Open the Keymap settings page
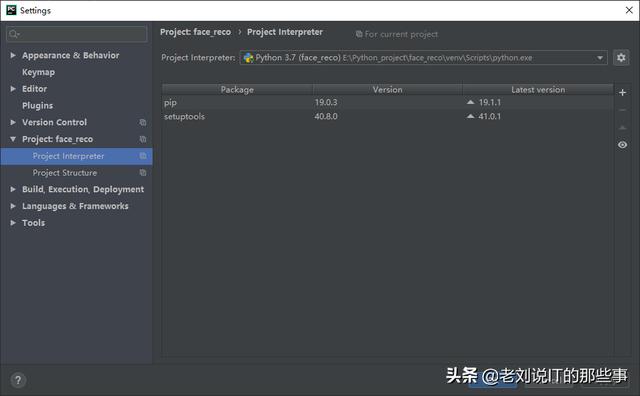The height and width of the screenshot is (396, 640). click(38, 72)
